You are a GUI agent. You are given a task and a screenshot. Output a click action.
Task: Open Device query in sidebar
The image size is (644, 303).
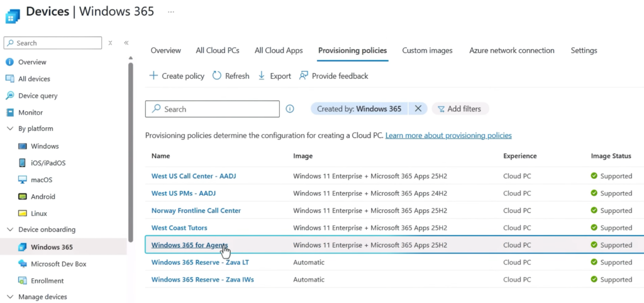37,96
